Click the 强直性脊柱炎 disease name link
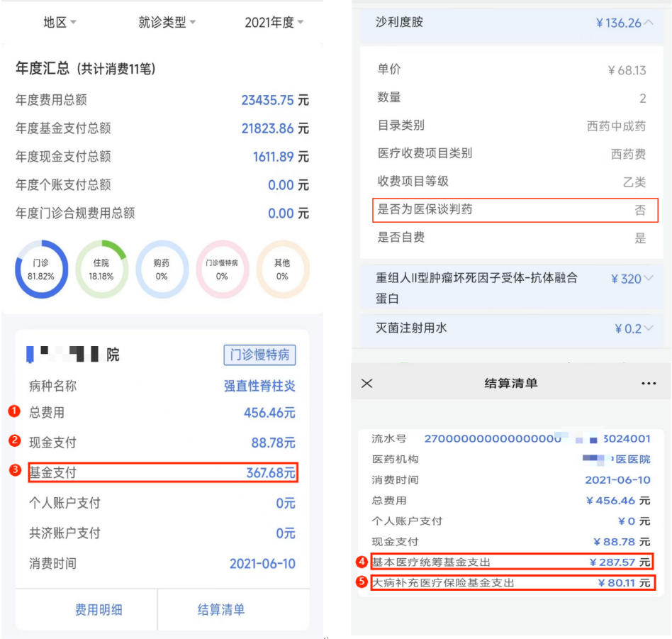Viewport: 672px width, 639px height. click(259, 387)
